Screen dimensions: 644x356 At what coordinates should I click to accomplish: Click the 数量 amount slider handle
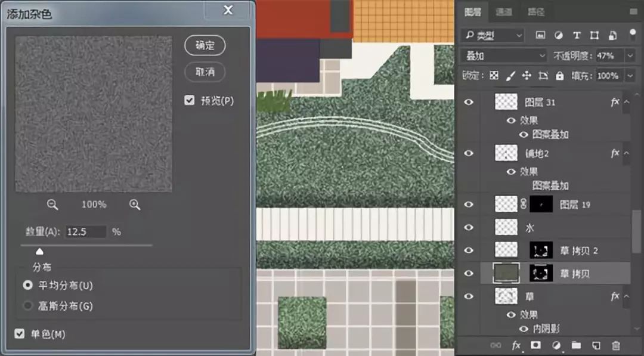click(39, 252)
